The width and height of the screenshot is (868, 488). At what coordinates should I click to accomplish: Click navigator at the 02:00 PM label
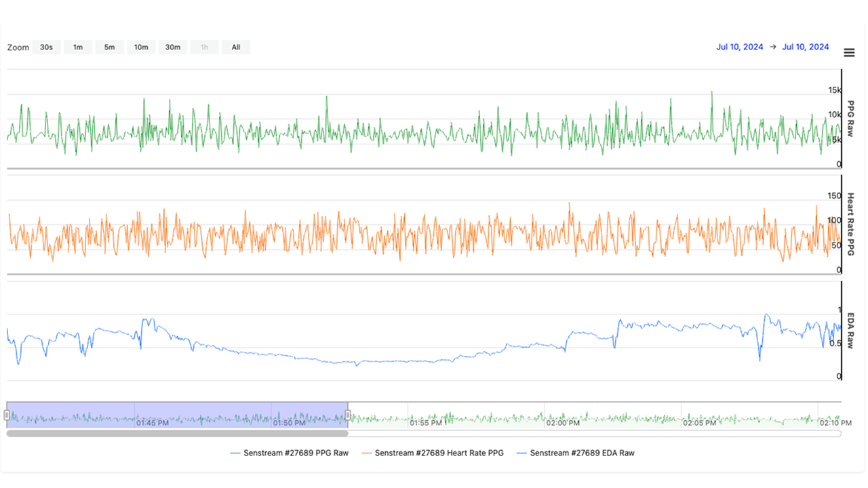[564, 422]
